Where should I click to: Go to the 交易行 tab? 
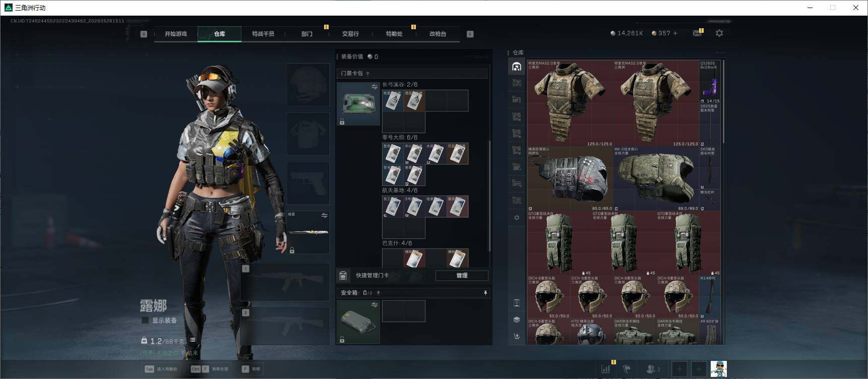coord(350,34)
